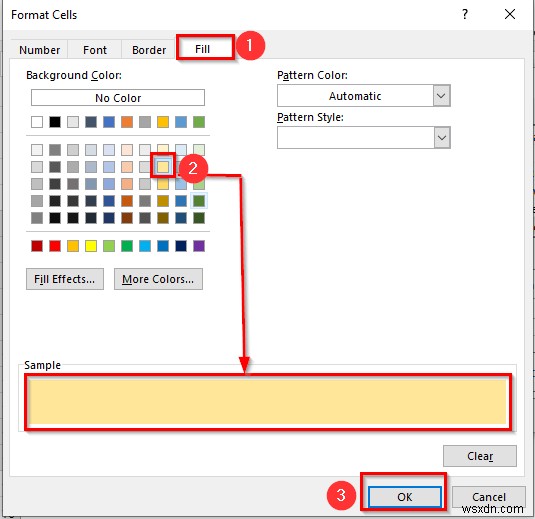Screen dimensions: 535x519
Task: Select orange-yellow in the standard colors row
Action: [73, 246]
